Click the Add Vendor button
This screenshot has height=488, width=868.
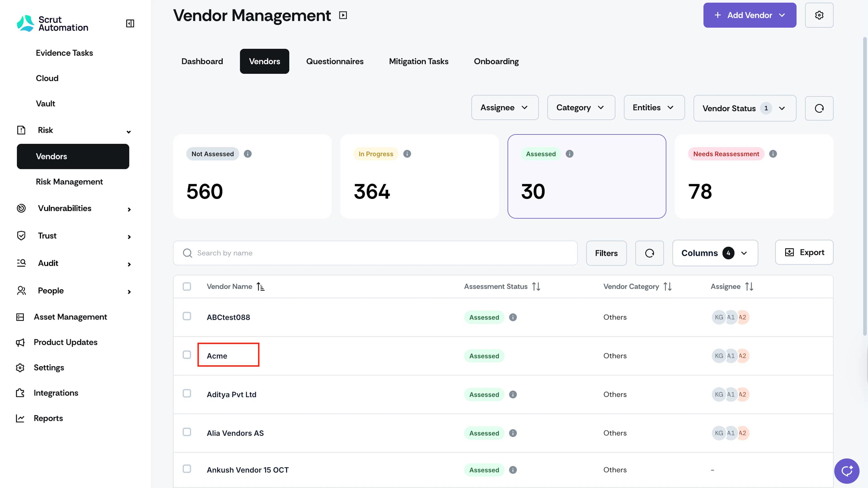750,15
